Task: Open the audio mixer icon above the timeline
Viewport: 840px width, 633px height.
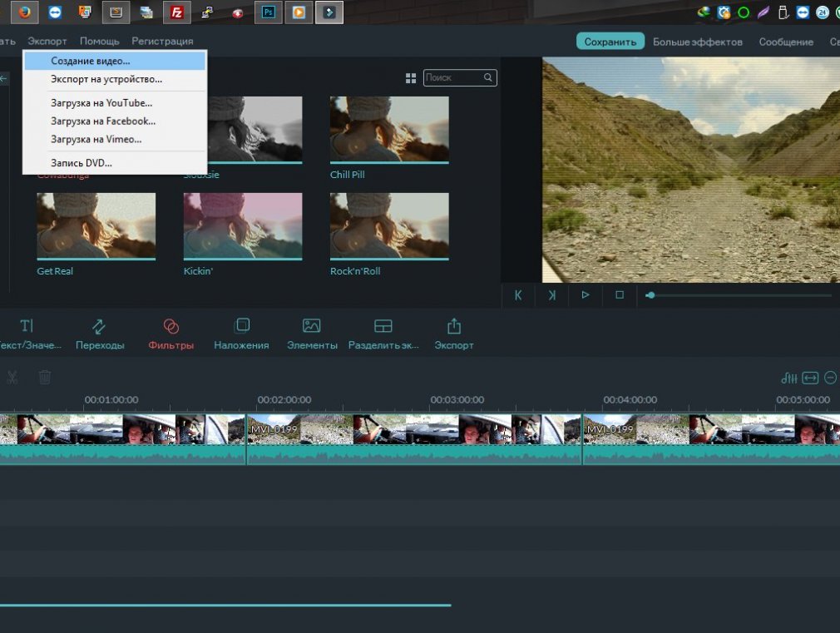Action: (788, 378)
